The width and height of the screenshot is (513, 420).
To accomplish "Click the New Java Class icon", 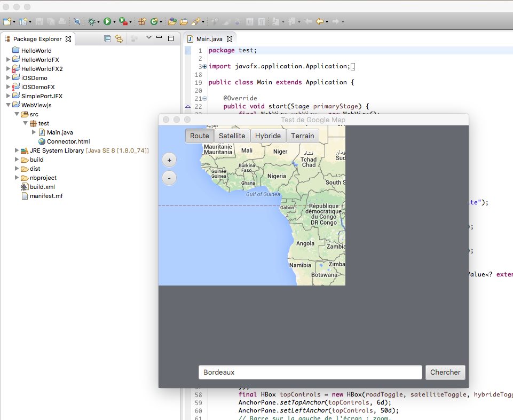I will (x=154, y=21).
